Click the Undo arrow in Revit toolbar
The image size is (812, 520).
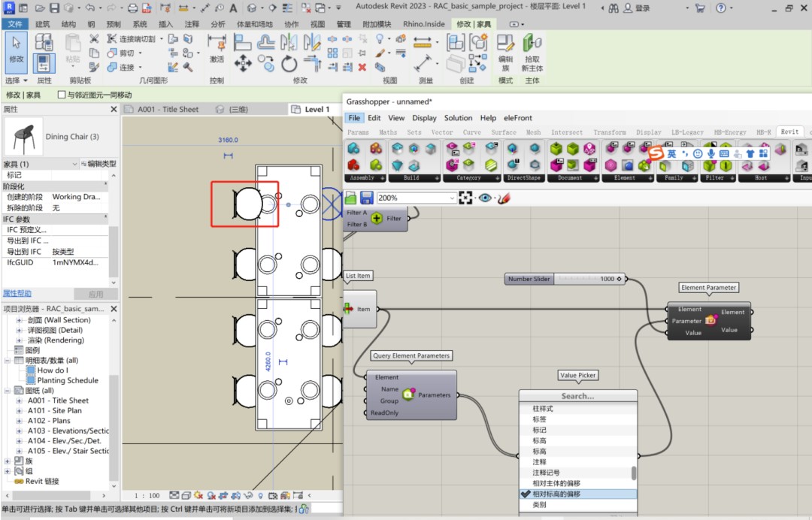click(x=90, y=8)
